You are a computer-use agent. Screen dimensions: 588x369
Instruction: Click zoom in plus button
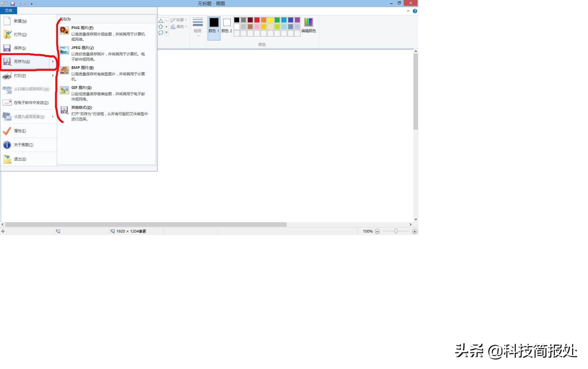414,231
